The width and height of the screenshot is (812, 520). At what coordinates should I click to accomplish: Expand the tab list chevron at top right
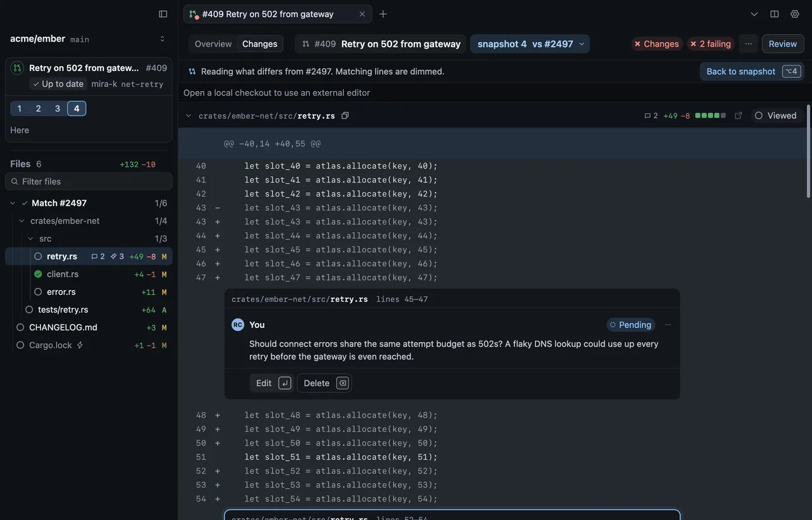point(754,14)
